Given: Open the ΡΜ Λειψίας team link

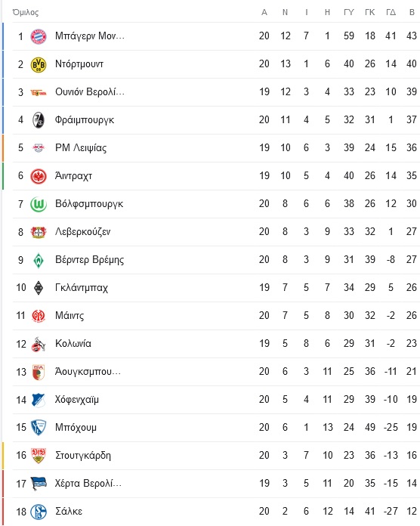Looking at the screenshot, I should click(81, 147).
